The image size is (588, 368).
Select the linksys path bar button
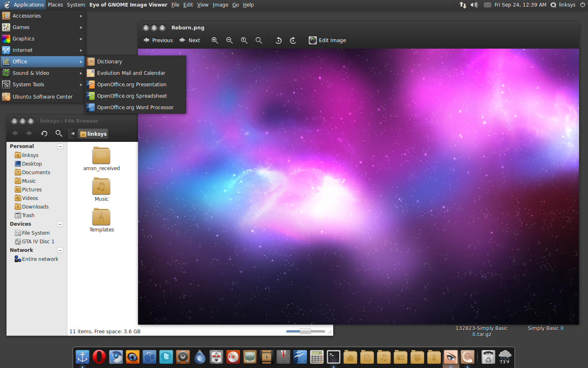(x=93, y=134)
